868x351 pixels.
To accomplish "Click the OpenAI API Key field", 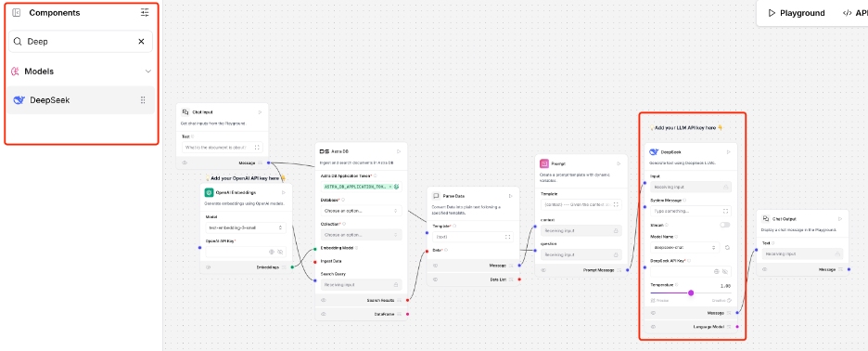I will pyautogui.click(x=246, y=252).
